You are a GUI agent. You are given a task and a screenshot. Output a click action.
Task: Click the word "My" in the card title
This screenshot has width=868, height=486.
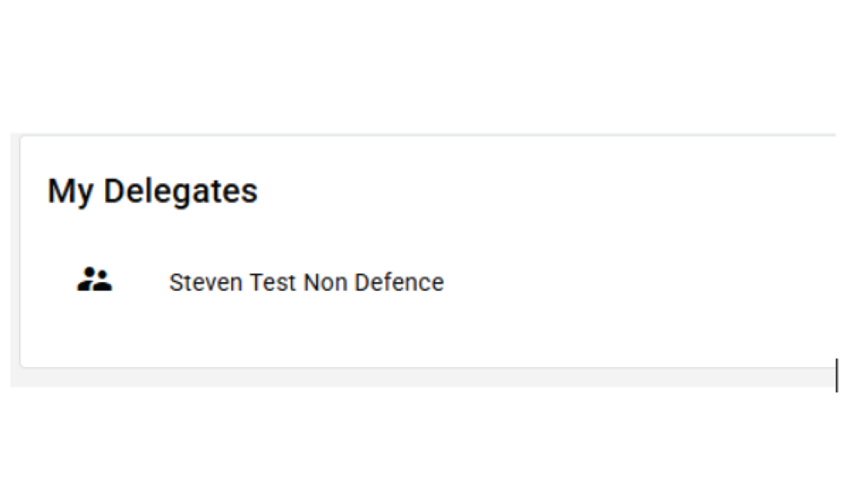71,191
